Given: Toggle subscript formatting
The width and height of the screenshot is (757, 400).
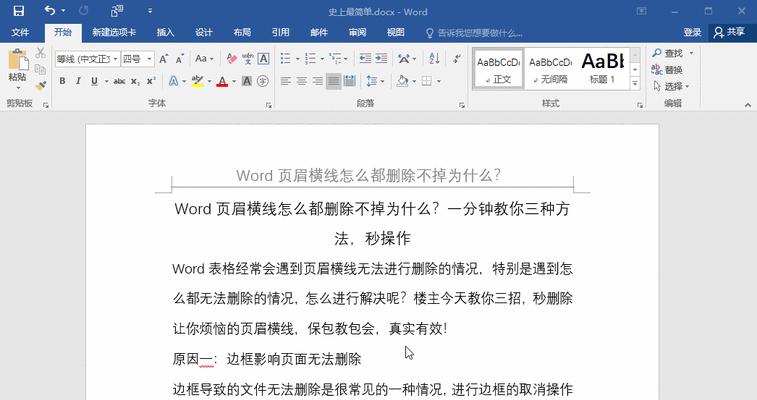Looking at the screenshot, I should pos(135,81).
